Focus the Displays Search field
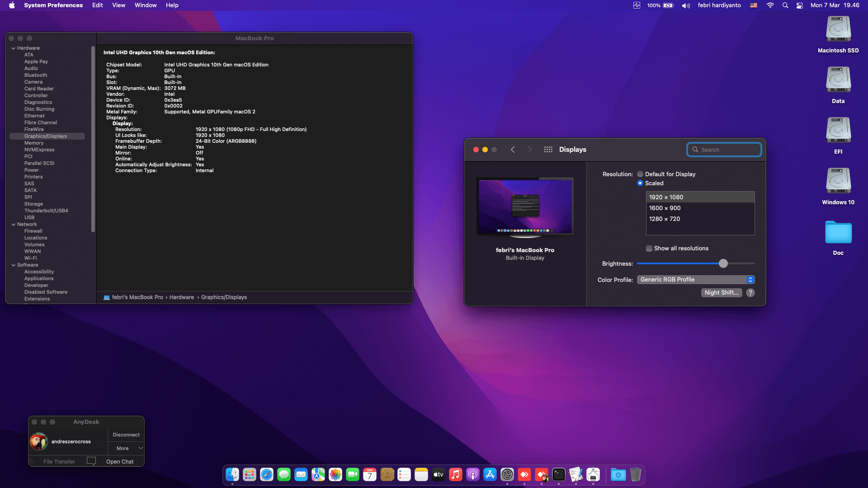The height and width of the screenshot is (488, 868). pos(724,150)
